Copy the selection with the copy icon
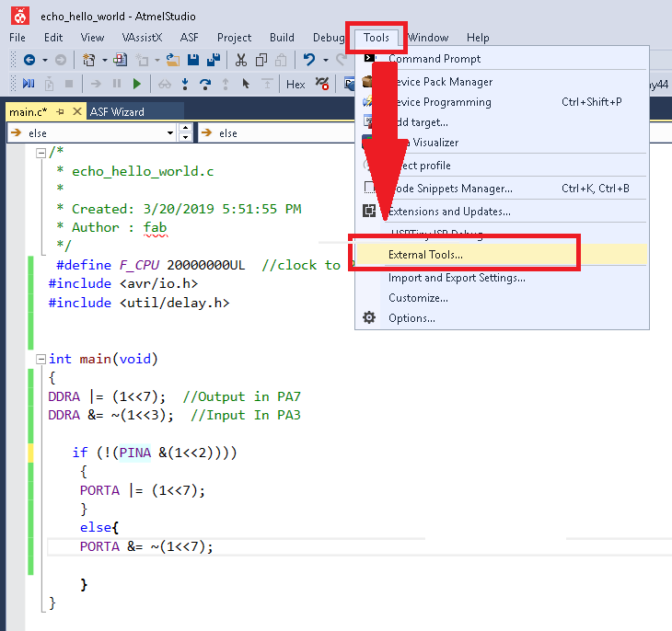The height and width of the screenshot is (631, 672). [261, 60]
